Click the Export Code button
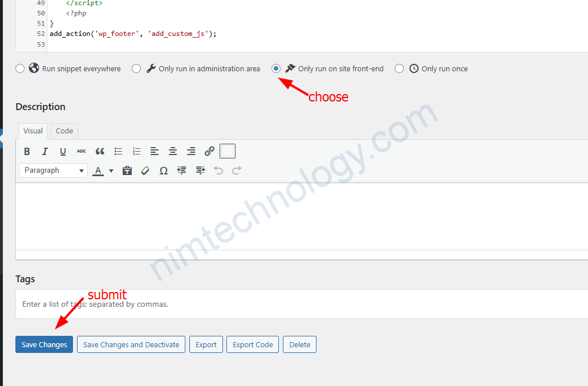Viewport: 588px width, 386px height. click(253, 344)
